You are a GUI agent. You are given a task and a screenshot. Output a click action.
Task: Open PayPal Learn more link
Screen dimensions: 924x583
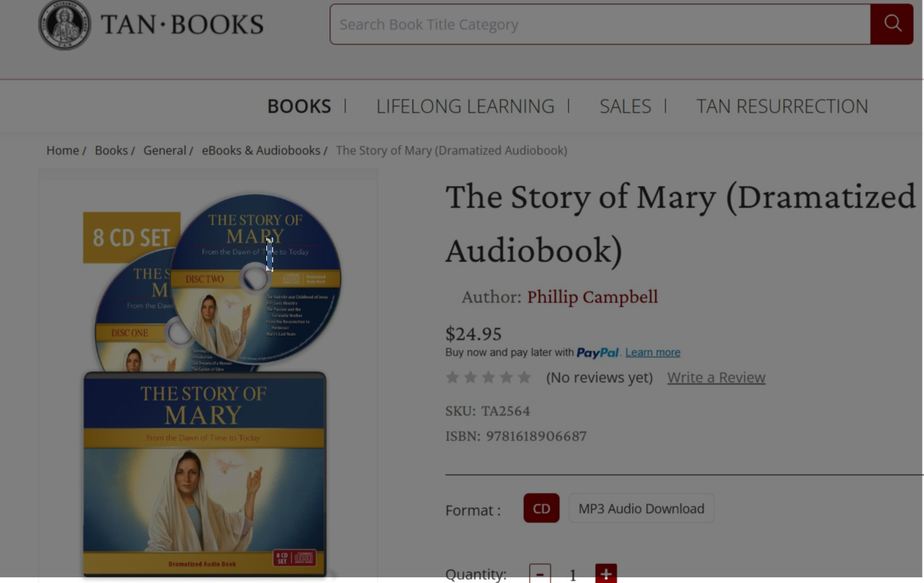(653, 353)
